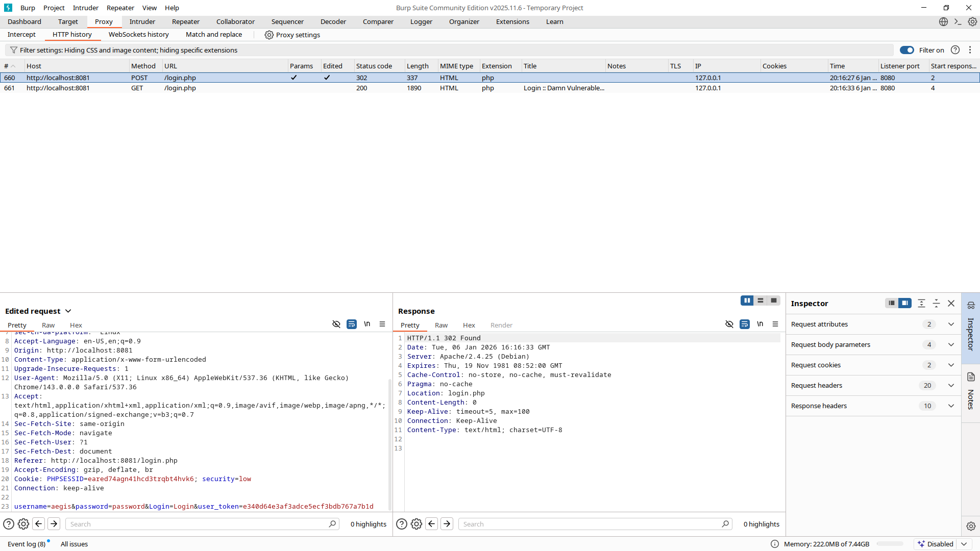The width and height of the screenshot is (980, 551).
Task: Click the memory usage progress bar
Action: 890,544
